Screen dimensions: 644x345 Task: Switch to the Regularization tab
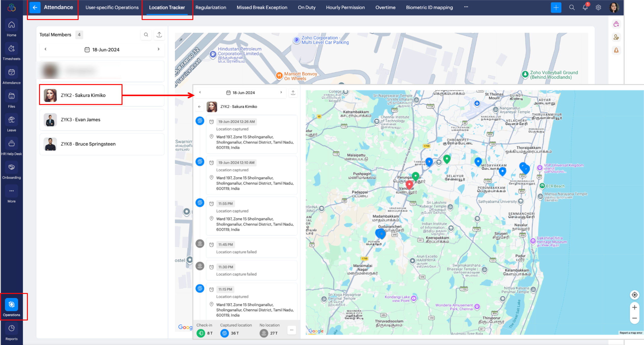[x=211, y=7]
